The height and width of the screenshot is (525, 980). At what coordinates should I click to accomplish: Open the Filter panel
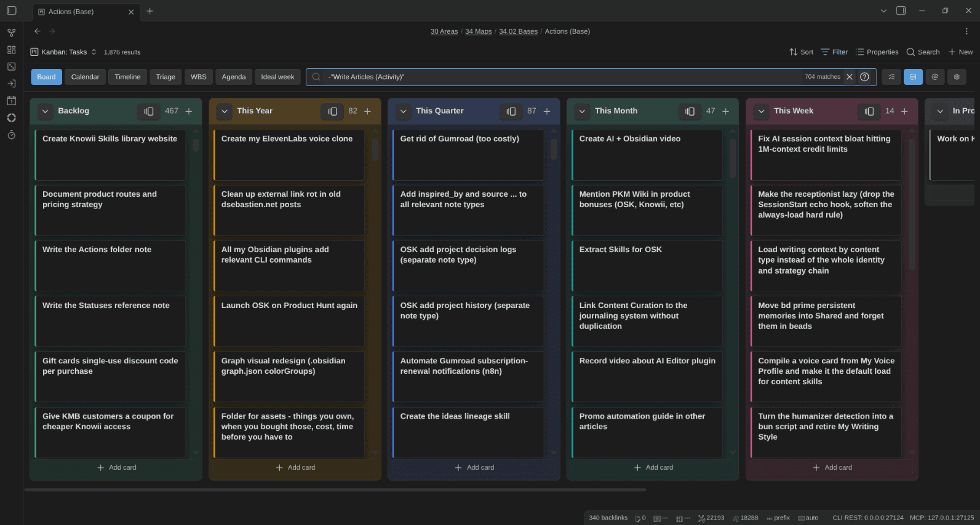coord(834,52)
